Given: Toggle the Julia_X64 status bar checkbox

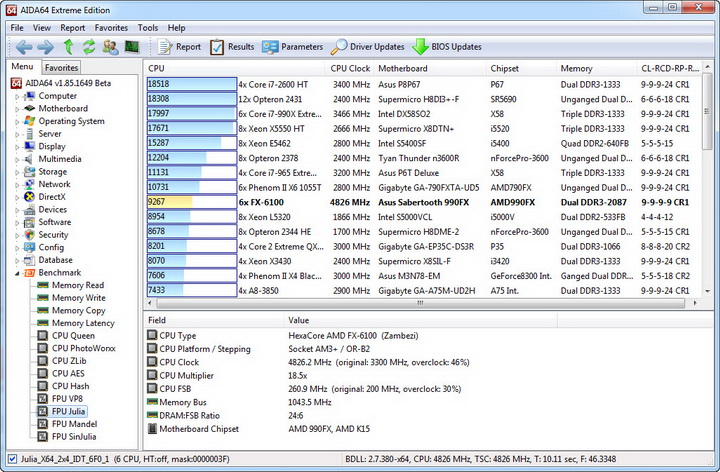Looking at the screenshot, I should pyautogui.click(x=12, y=459).
